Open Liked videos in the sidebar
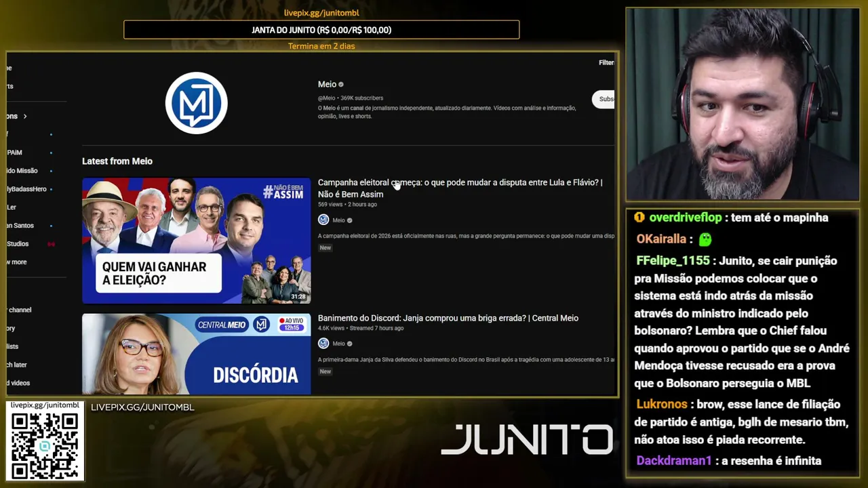The image size is (868, 488). 18,383
